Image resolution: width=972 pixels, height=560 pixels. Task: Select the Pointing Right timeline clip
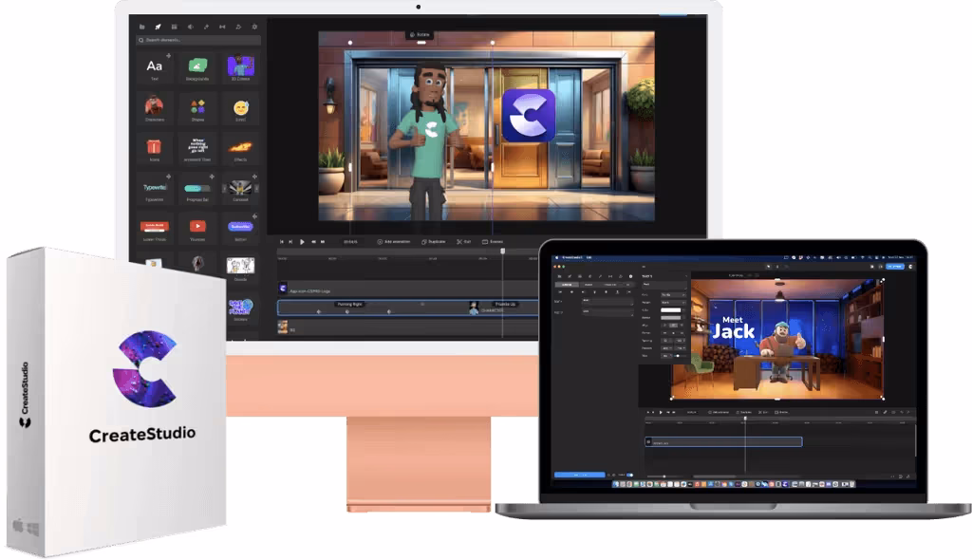[350, 305]
